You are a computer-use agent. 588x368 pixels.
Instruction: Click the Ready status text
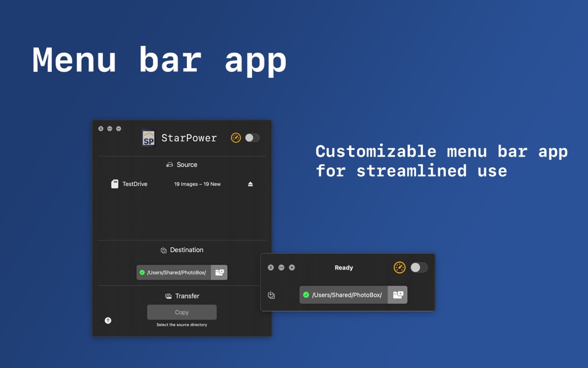click(x=344, y=268)
